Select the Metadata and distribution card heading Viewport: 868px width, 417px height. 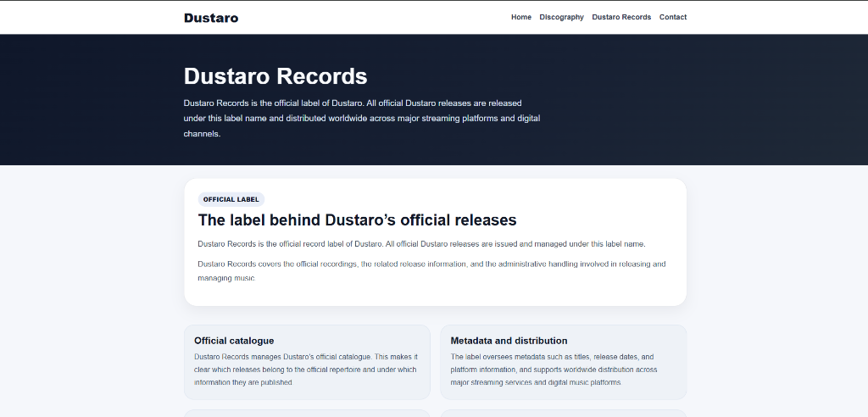[x=509, y=341]
